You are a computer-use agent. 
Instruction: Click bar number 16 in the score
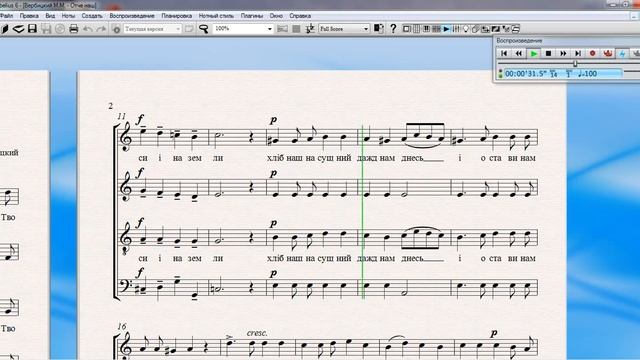[122, 327]
